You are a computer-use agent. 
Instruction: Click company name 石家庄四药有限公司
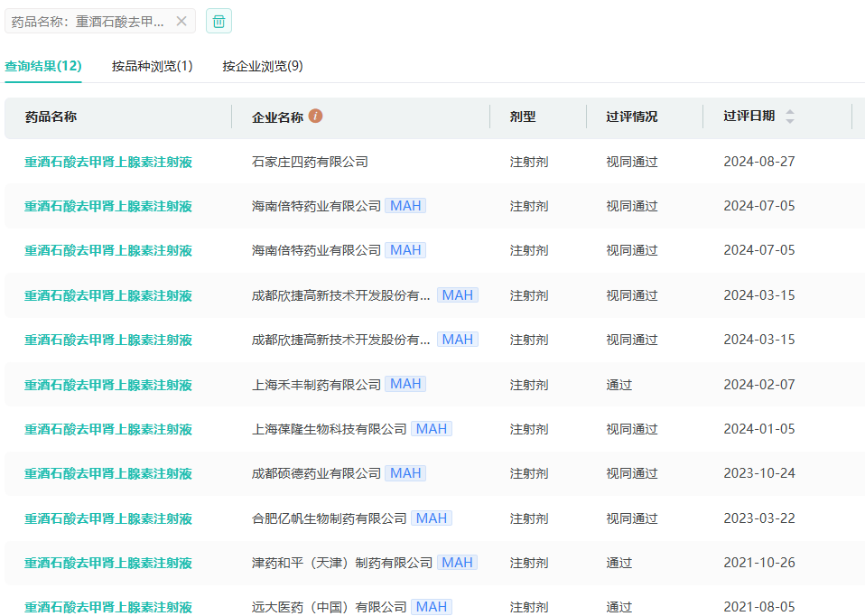click(310, 163)
